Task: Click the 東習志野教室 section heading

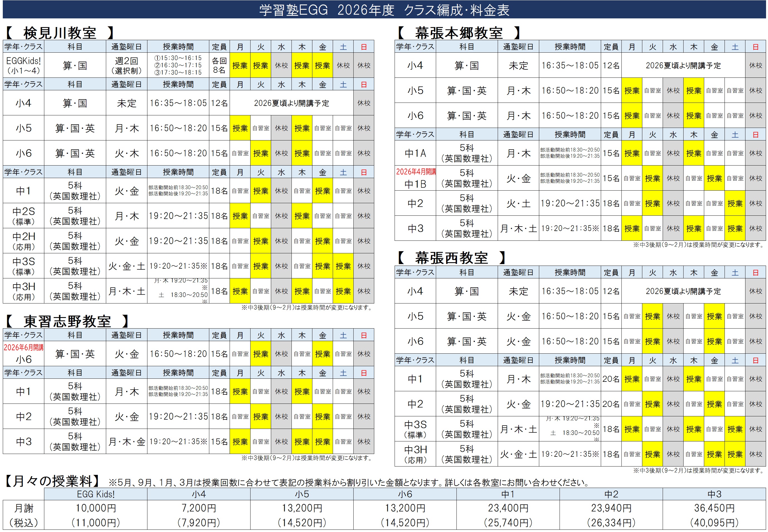Action: (67, 322)
